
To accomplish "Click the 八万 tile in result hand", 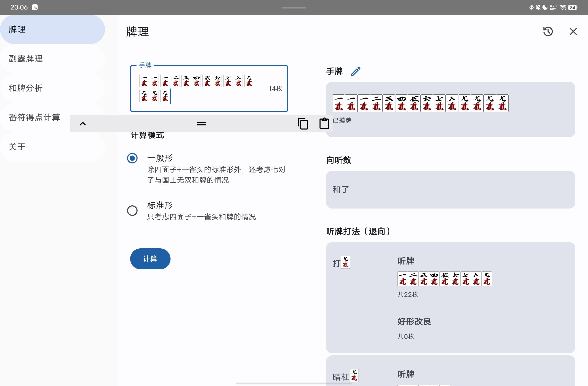I will (x=452, y=103).
